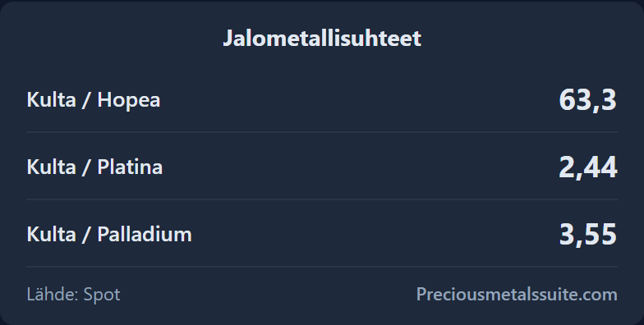
Task: Click Kulta in the Platina row
Action: pos(51,167)
